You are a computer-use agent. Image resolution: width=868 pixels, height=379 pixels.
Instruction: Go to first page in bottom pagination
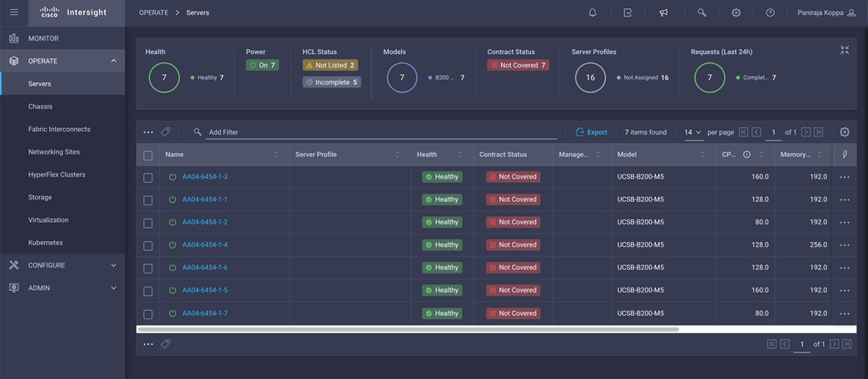click(771, 343)
